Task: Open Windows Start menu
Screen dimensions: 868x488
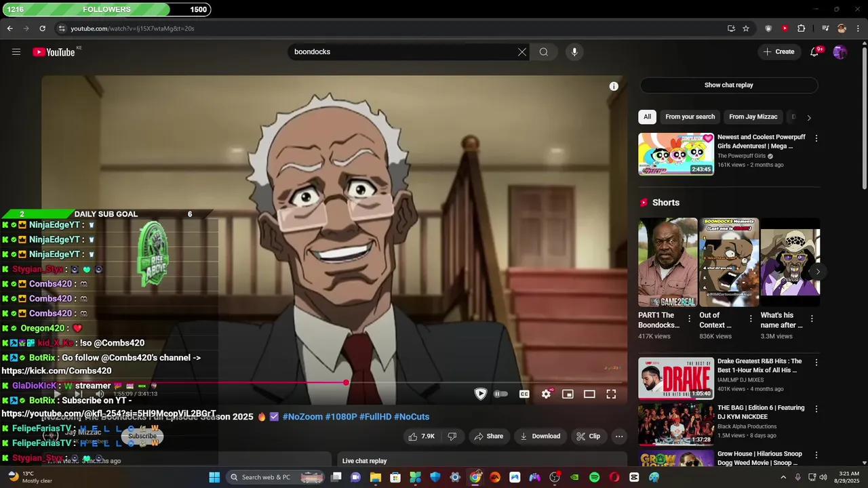Action: (x=214, y=477)
